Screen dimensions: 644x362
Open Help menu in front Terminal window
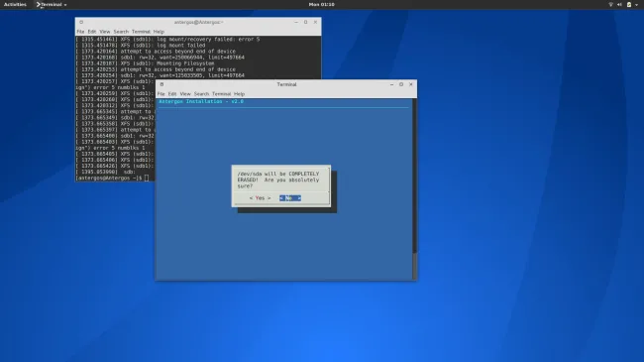tap(239, 94)
